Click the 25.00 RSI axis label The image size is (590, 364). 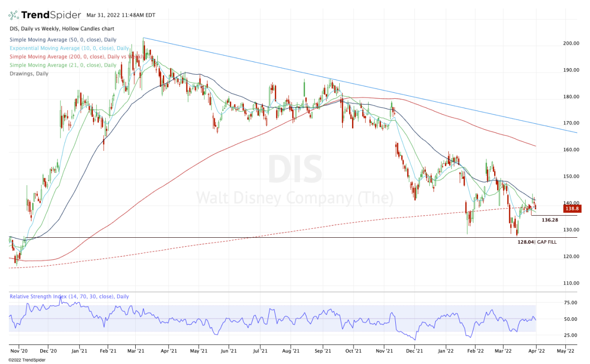[x=571, y=335]
